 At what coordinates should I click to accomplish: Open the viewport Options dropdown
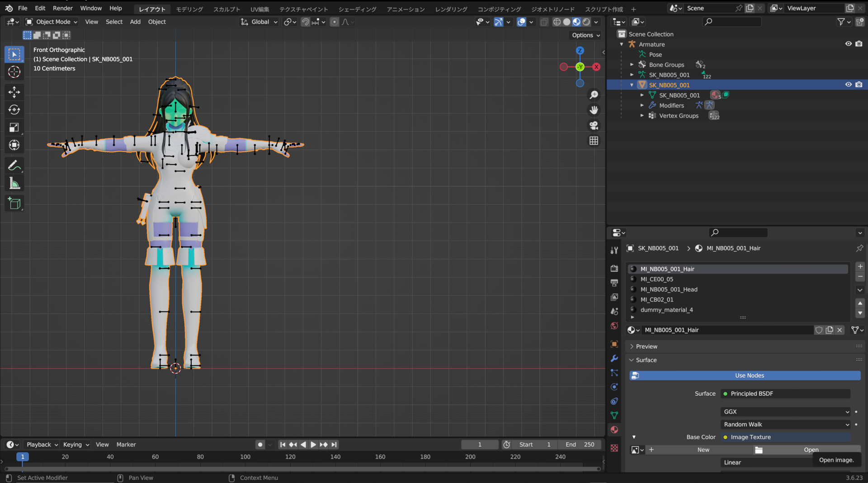tap(586, 35)
